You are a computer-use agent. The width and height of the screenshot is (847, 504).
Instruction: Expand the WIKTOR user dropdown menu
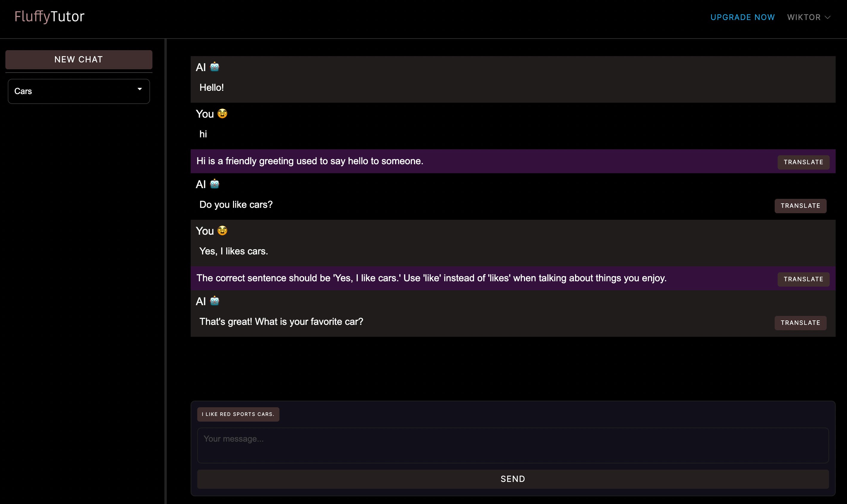(x=810, y=17)
